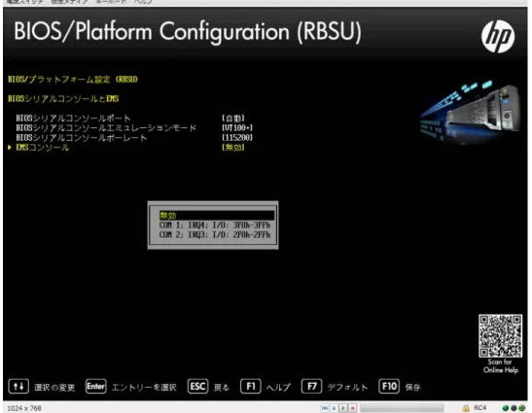Click the ESC key icon
This screenshot has width=532, height=413.
point(197,386)
